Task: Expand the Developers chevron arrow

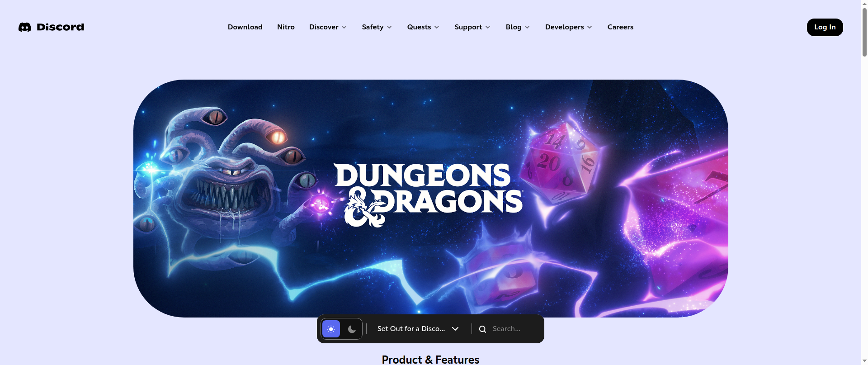Action: (x=590, y=27)
